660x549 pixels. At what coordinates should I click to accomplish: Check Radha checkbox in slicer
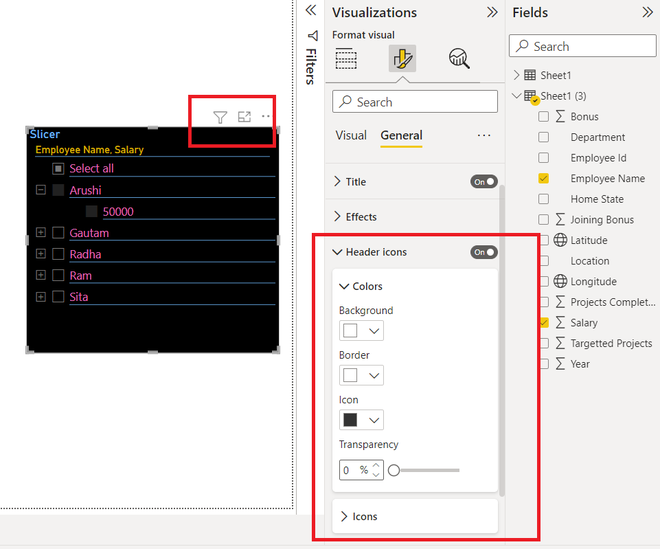point(58,254)
